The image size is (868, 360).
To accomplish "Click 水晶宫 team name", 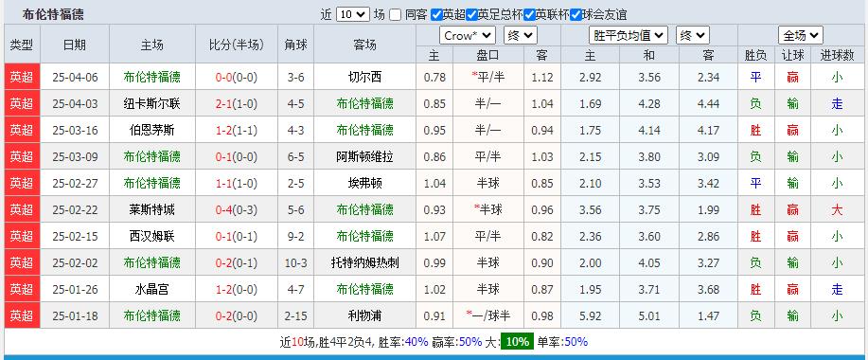I will click(x=151, y=290).
